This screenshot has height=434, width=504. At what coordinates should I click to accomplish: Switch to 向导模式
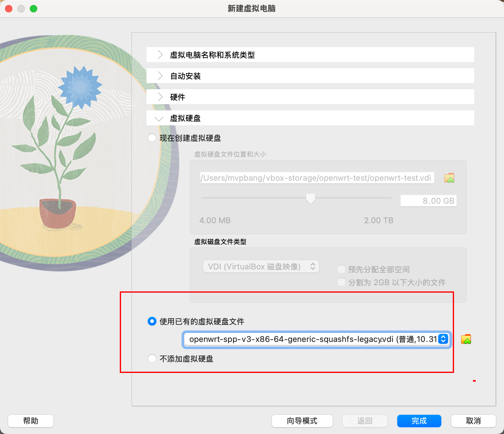click(302, 421)
